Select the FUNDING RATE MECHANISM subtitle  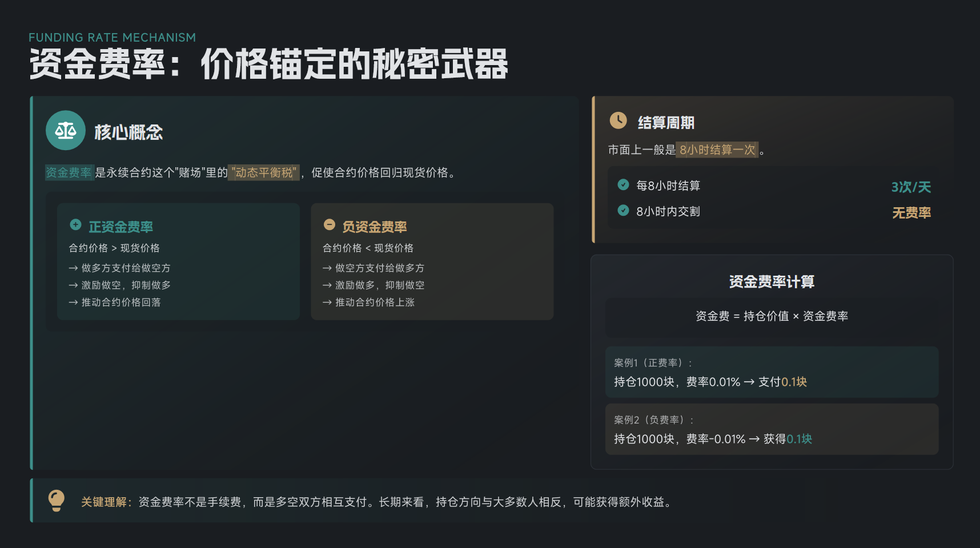[112, 38]
